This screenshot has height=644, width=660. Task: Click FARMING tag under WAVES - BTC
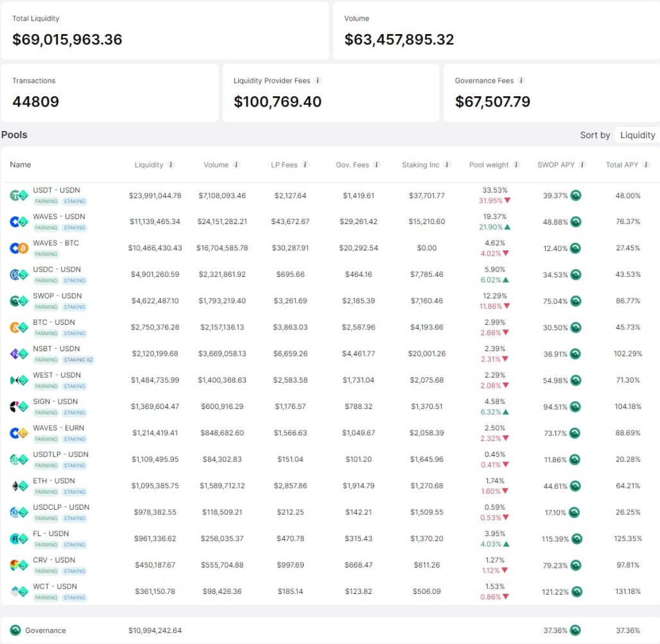[46, 254]
